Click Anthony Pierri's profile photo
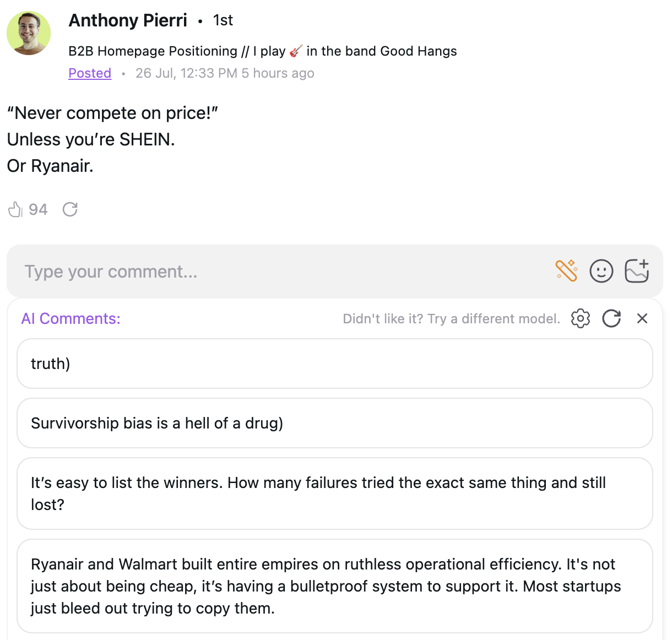 click(29, 33)
